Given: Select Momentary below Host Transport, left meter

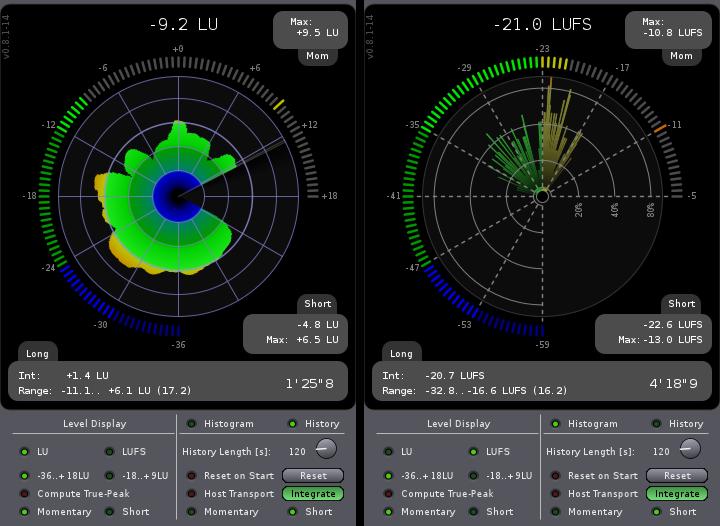Looking at the screenshot, I should pos(191,511).
